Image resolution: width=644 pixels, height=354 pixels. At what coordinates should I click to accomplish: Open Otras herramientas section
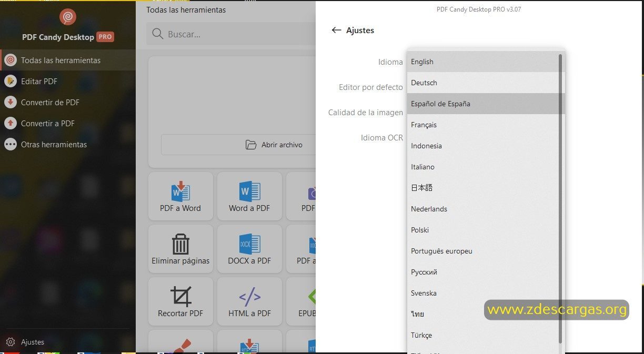tap(68, 144)
